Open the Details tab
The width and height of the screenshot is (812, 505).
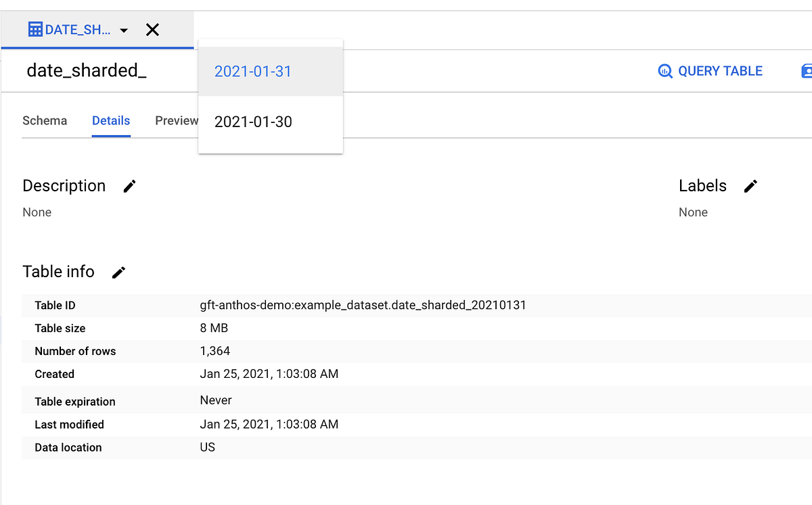tap(111, 120)
